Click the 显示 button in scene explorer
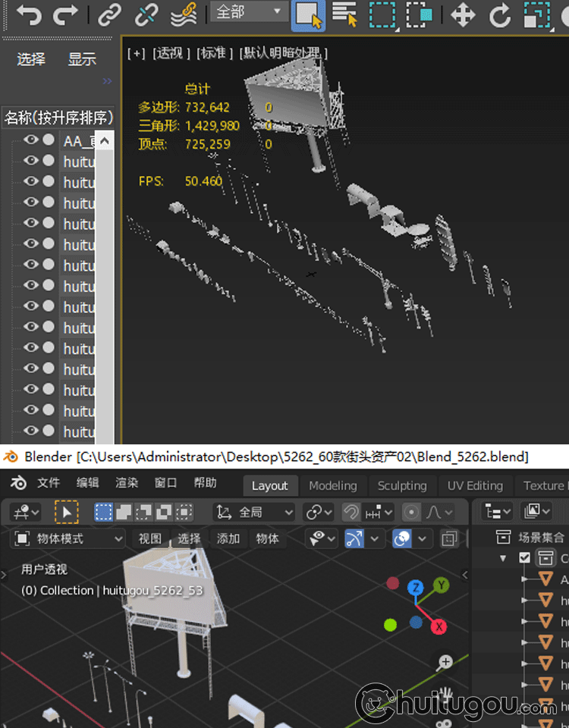This screenshot has width=569, height=728. [x=82, y=59]
